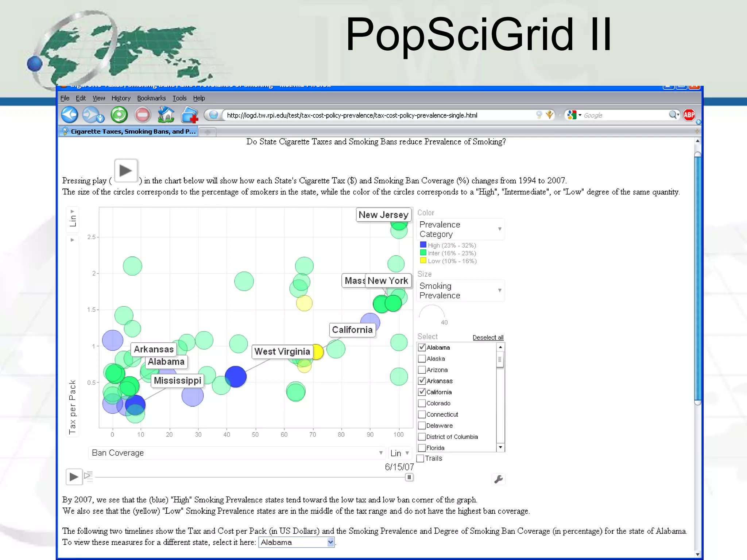
Task: Open the Alabama state selection combo box
Action: (x=297, y=542)
